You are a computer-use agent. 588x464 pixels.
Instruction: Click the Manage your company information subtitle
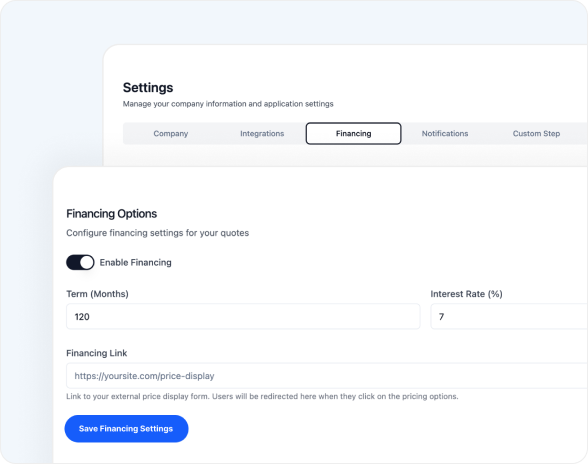pos(228,104)
